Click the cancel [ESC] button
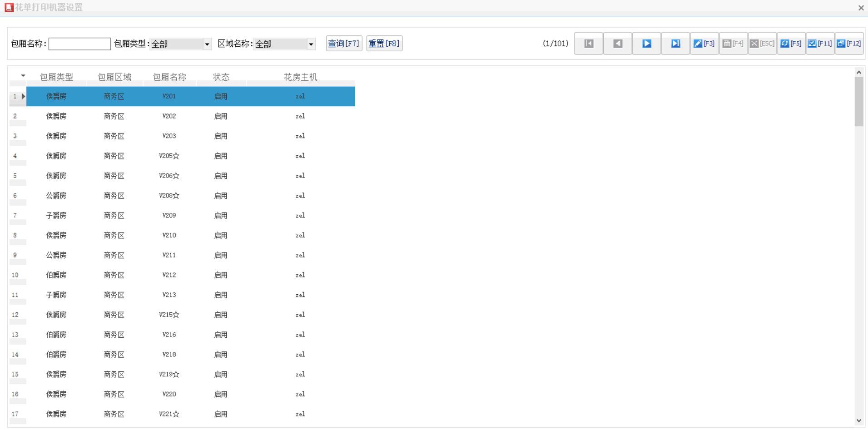The width and height of the screenshot is (868, 430). click(762, 44)
